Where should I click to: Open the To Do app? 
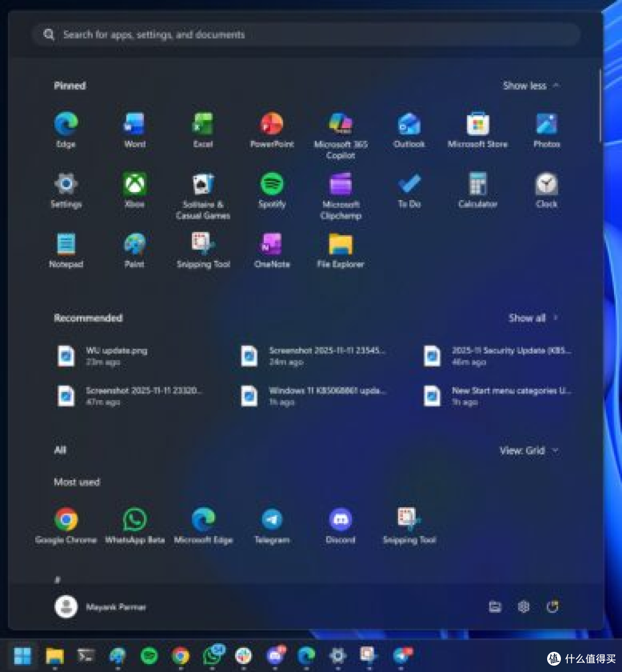point(409,190)
